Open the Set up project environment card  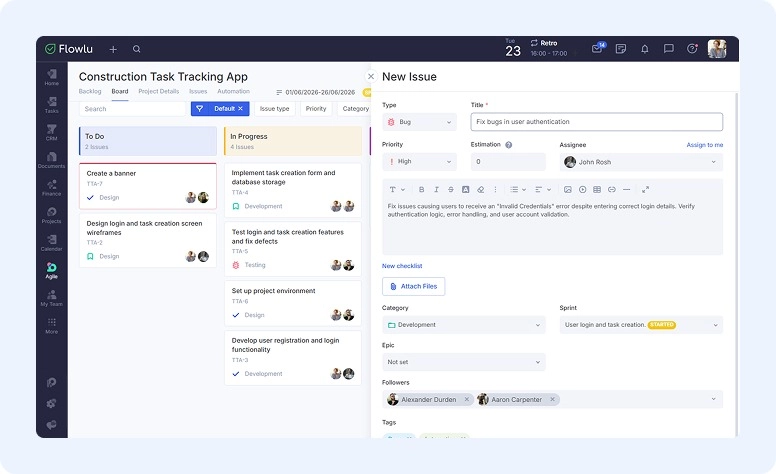point(292,303)
